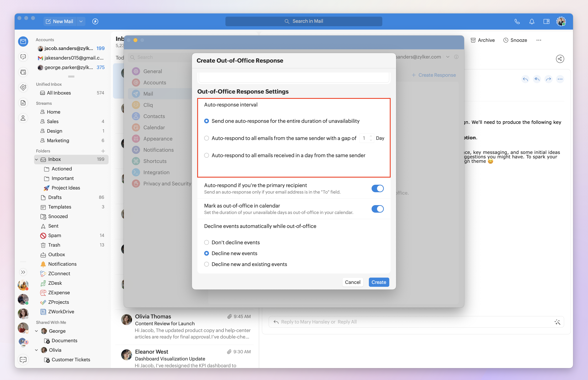Screen dimensions: 588x380
Task: Open the lightning quick actions icon
Action: tap(95, 21)
